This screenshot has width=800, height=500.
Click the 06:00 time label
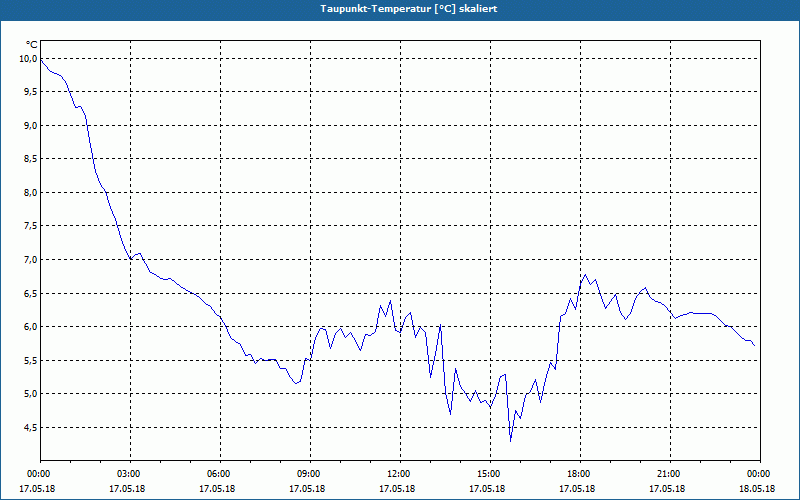coord(219,474)
